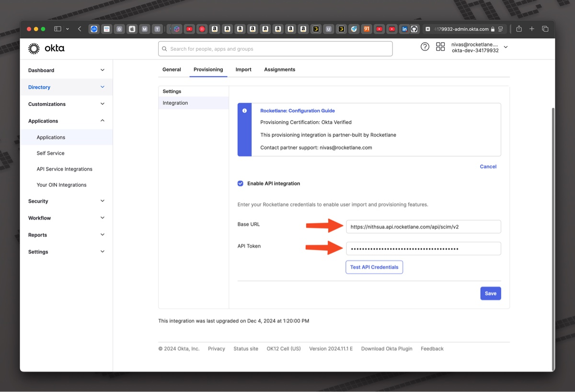Viewport: 575px width, 392px height.
Task: Switch to the Import tab
Action: click(x=243, y=69)
